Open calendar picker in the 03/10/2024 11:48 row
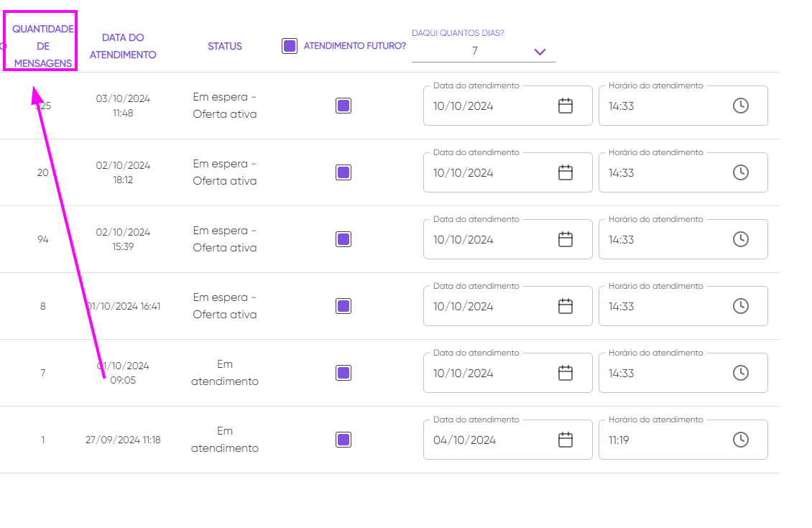Screen dimensions: 812x528 pos(565,106)
